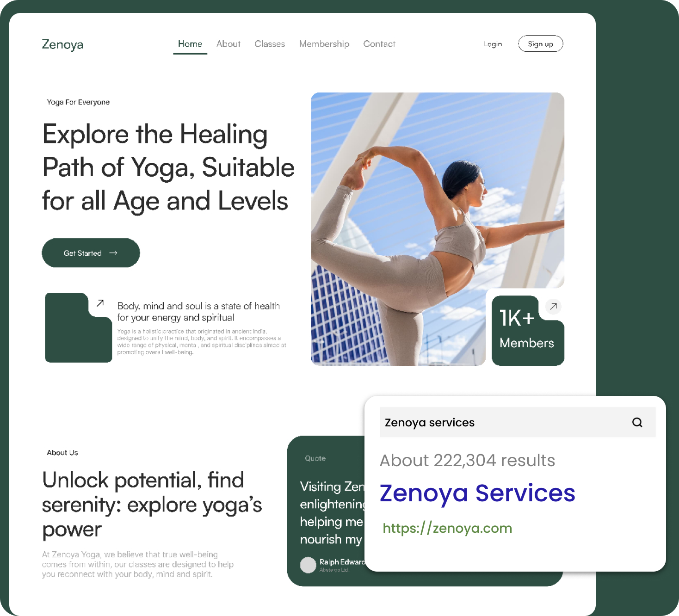Go to the About nav item
Screen dimensions: 679x616
(x=228, y=44)
